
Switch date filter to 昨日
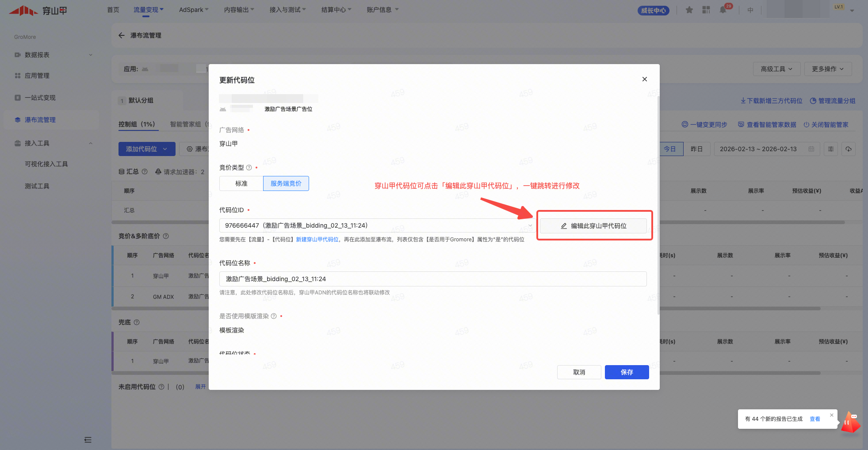tap(696, 149)
